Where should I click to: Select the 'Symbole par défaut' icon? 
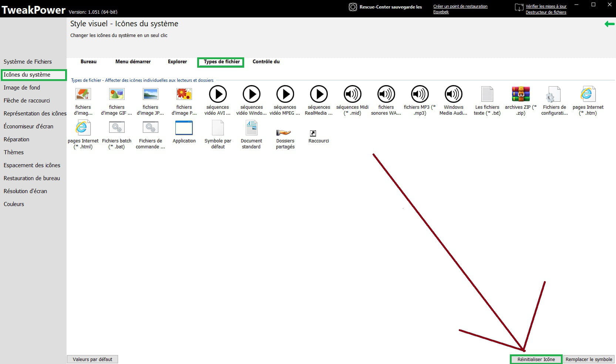(218, 128)
